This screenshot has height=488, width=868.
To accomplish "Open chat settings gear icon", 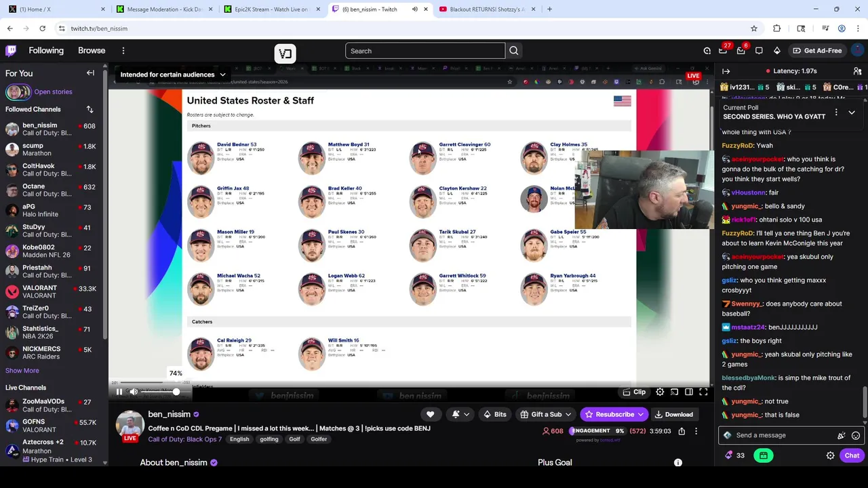I will click(x=830, y=455).
